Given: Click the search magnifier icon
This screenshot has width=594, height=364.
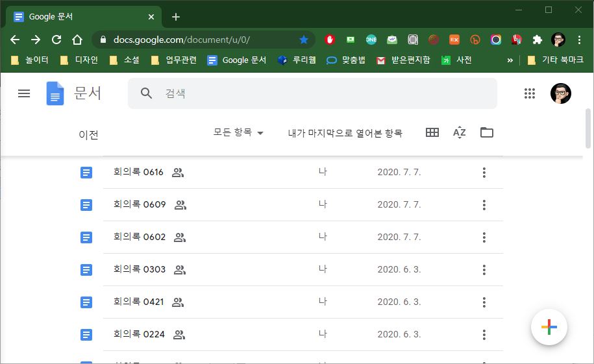Looking at the screenshot, I should (146, 93).
